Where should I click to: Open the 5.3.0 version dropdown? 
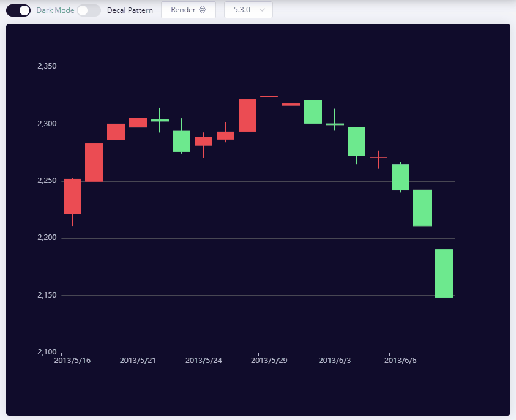[248, 10]
